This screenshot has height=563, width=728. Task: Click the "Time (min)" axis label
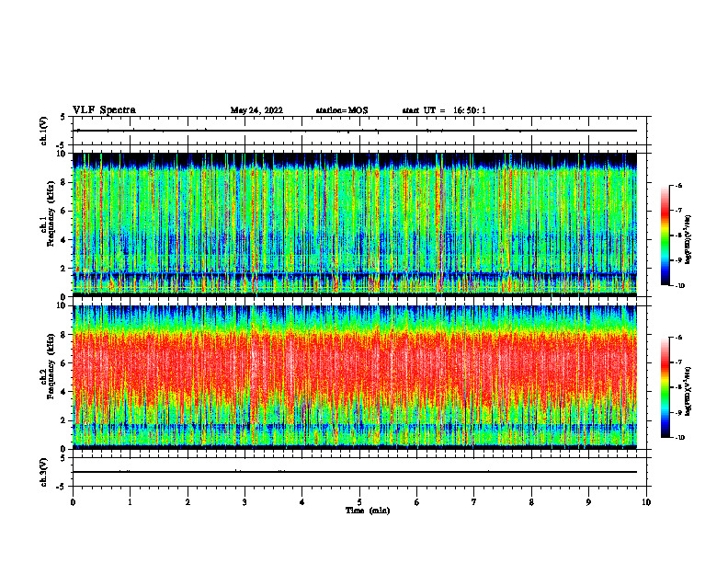tap(368, 511)
